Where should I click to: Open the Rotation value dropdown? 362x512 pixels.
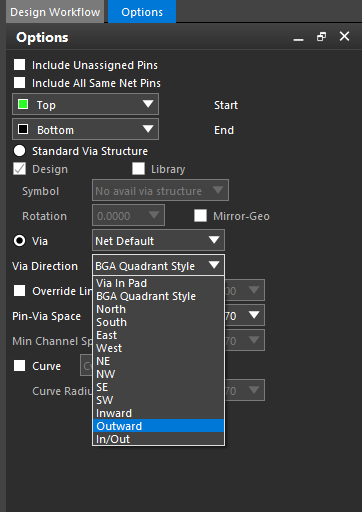[128, 216]
